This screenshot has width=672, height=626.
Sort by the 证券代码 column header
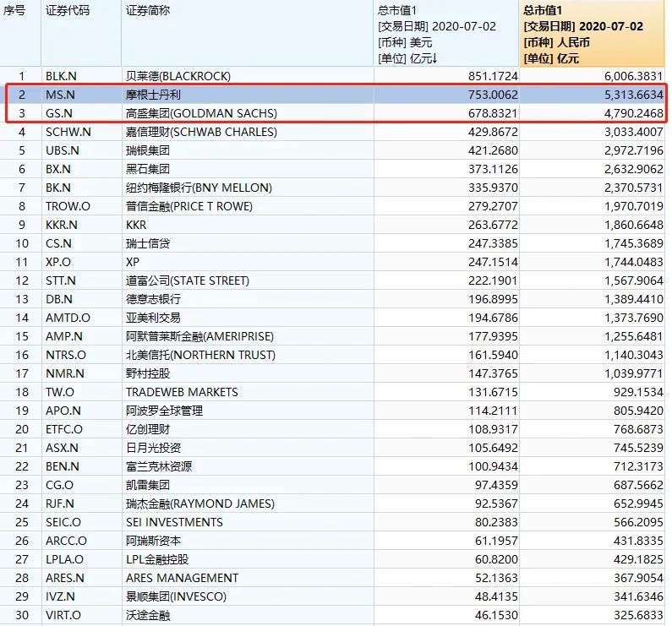[67, 11]
